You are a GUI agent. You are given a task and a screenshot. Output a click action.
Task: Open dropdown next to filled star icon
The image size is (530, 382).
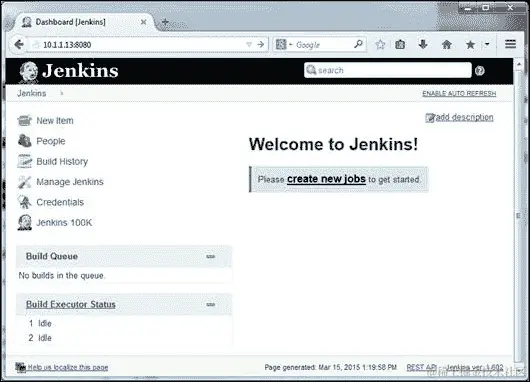coord(487,44)
